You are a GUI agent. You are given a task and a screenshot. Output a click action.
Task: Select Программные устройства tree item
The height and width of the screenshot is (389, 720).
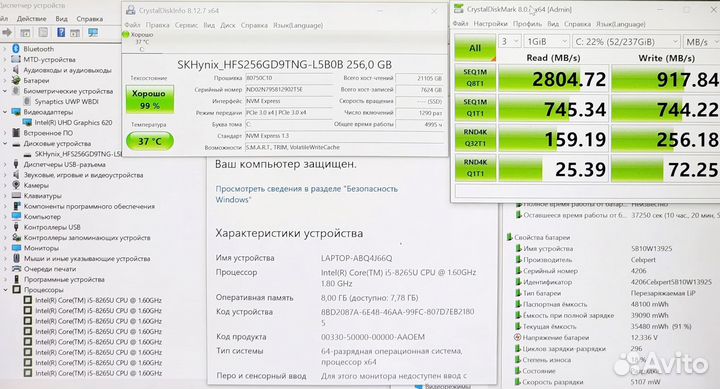[64, 279]
